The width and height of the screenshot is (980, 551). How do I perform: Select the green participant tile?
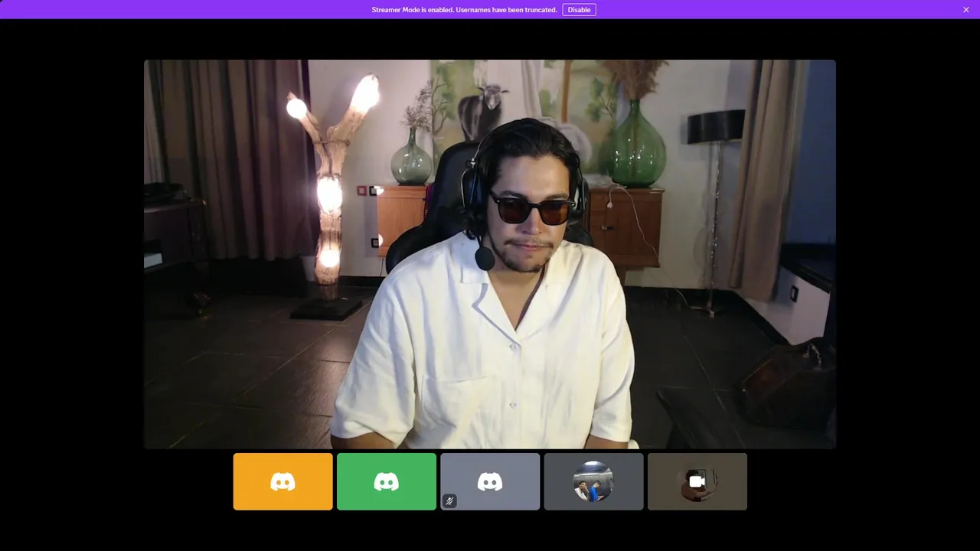(x=387, y=481)
